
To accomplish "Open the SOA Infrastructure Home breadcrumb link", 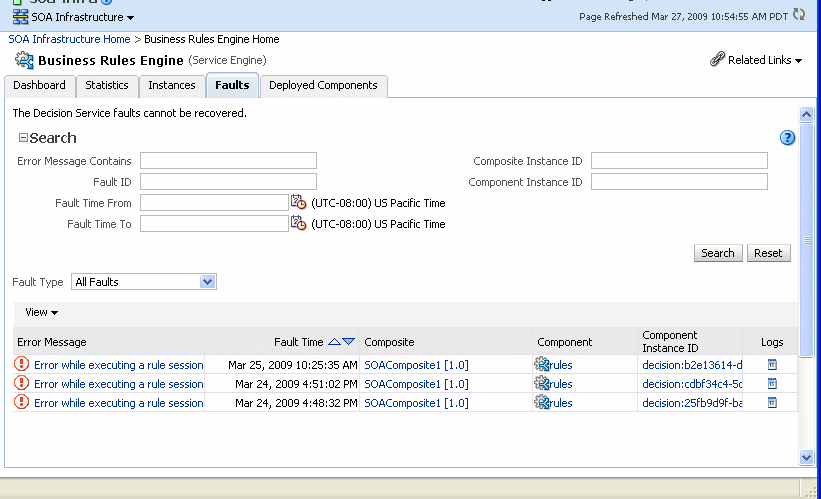I will click(69, 39).
